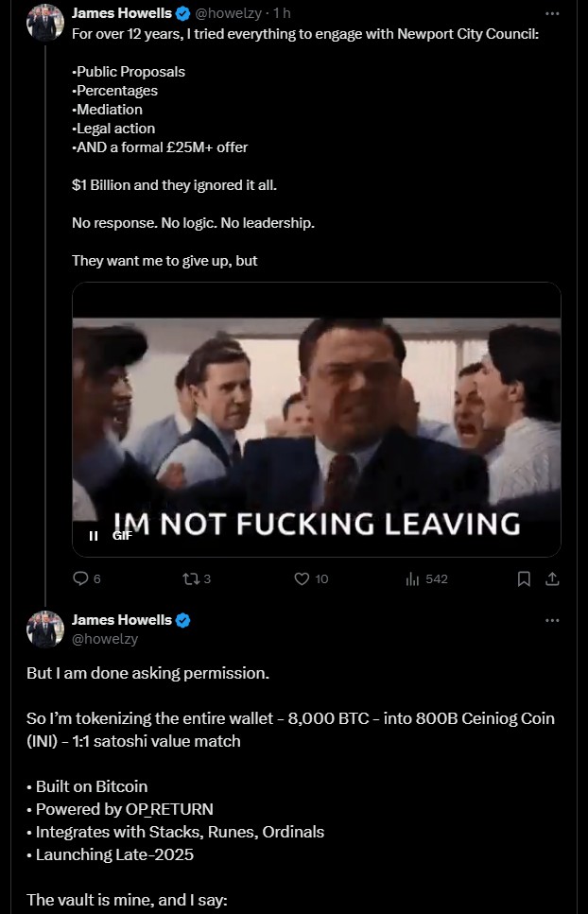Screen dimensions: 588x914
Task: Click the share upload icon
Action: [x=552, y=578]
